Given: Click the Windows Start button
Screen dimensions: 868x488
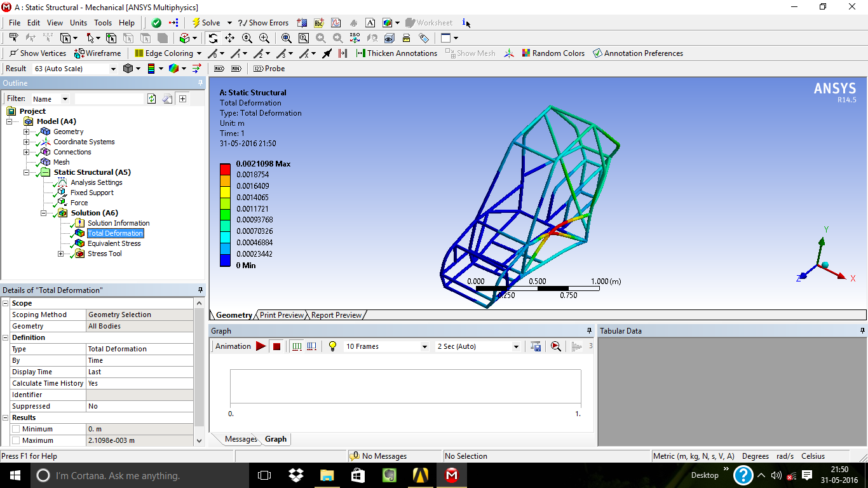Looking at the screenshot, I should tap(14, 475).
